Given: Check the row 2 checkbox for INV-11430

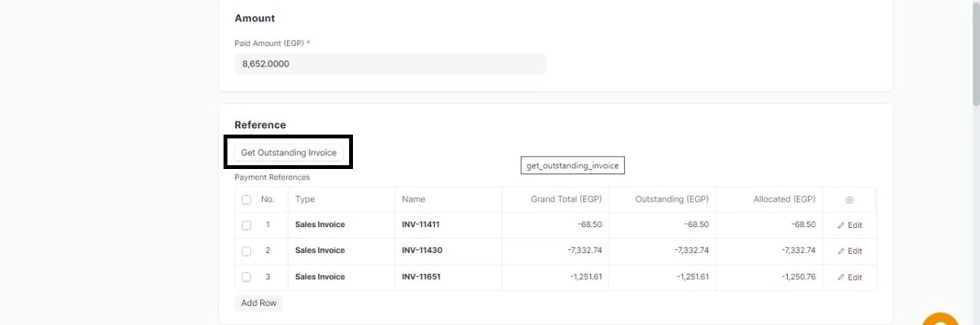Looking at the screenshot, I should tap(247, 251).
